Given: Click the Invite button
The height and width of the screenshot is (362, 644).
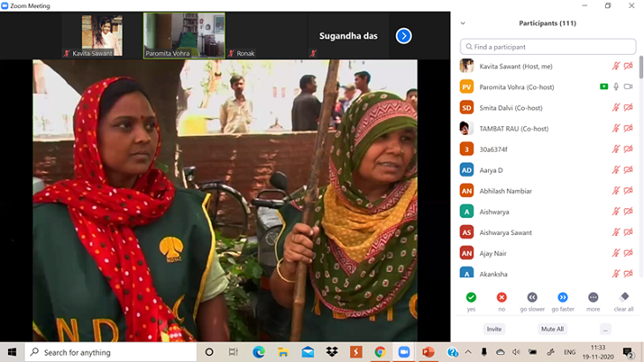Looking at the screenshot, I should (495, 328).
